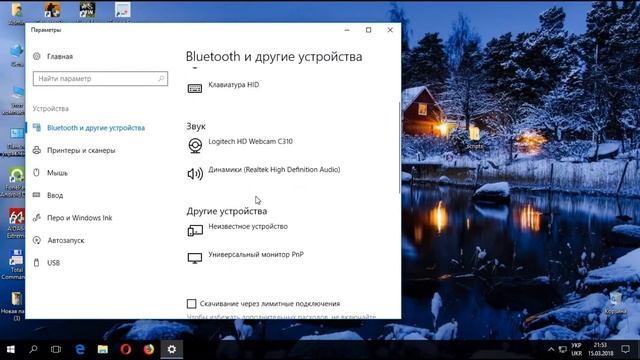
Task: Open Ввод settings section
Action: click(55, 195)
